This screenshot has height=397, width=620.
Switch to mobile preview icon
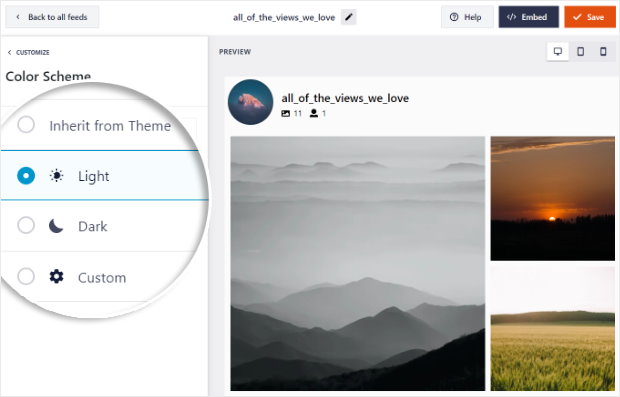coord(603,51)
